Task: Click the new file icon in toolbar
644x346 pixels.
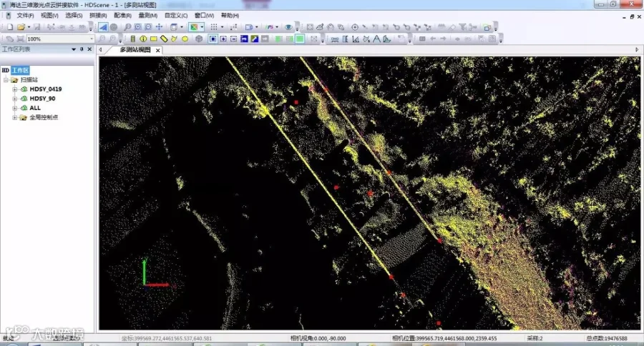Action: coord(9,27)
